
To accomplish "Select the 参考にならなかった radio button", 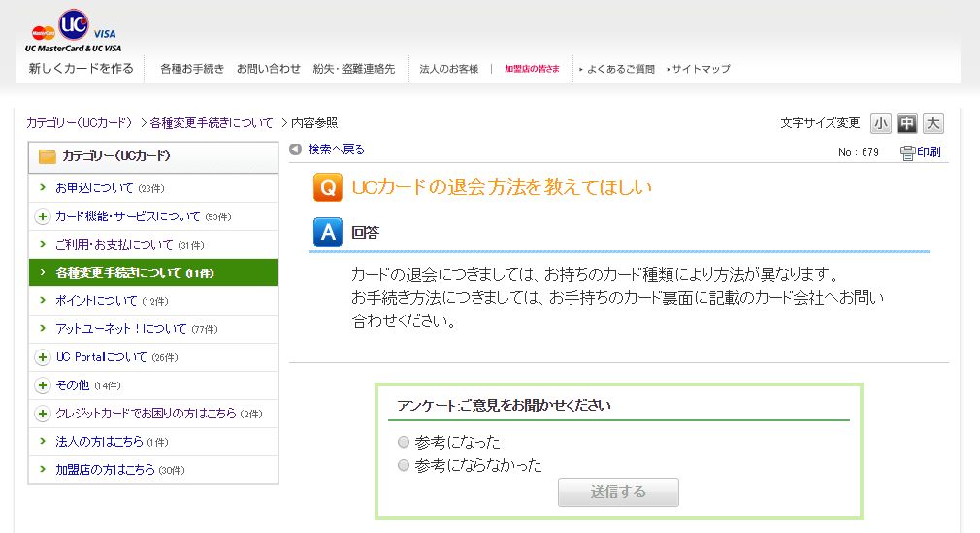I will 404,465.
